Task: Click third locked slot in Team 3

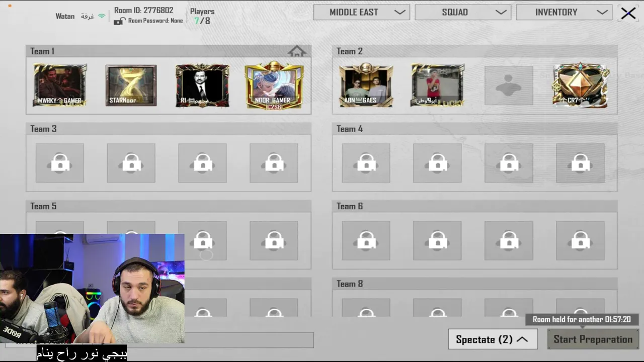Action: coord(202,163)
